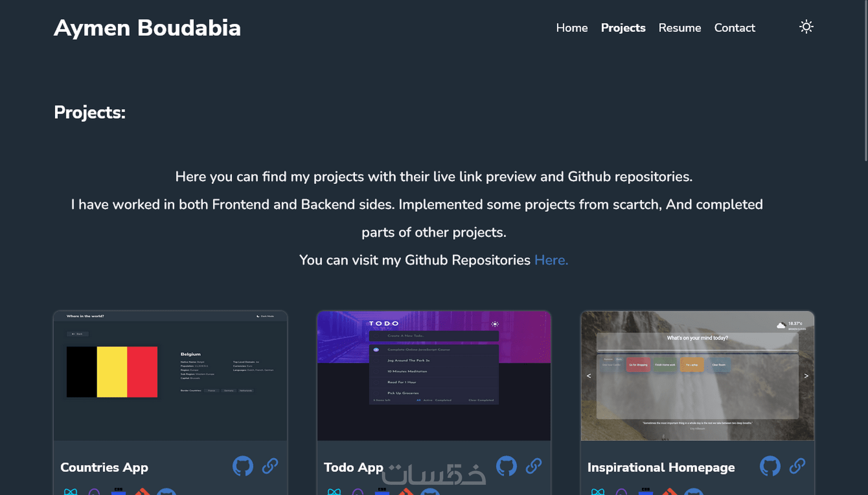
Task: Toggle the light/dark theme sun icon
Action: 806,27
